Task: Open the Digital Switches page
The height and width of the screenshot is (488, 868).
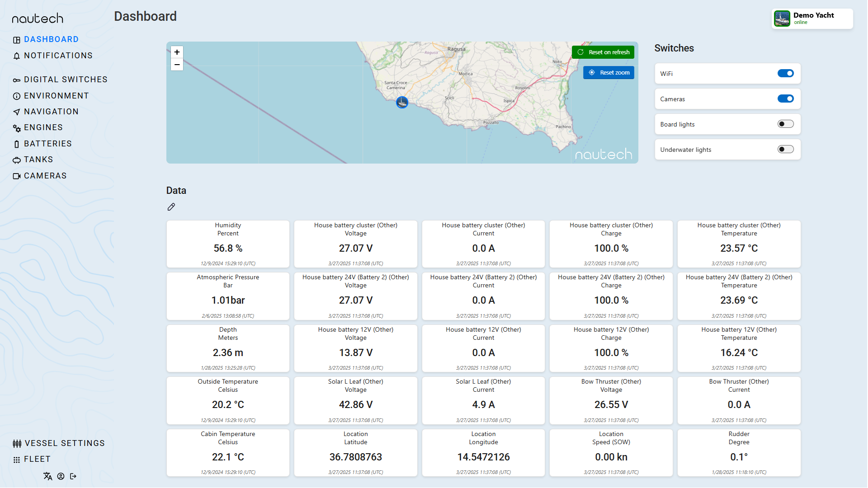Action: (x=66, y=80)
